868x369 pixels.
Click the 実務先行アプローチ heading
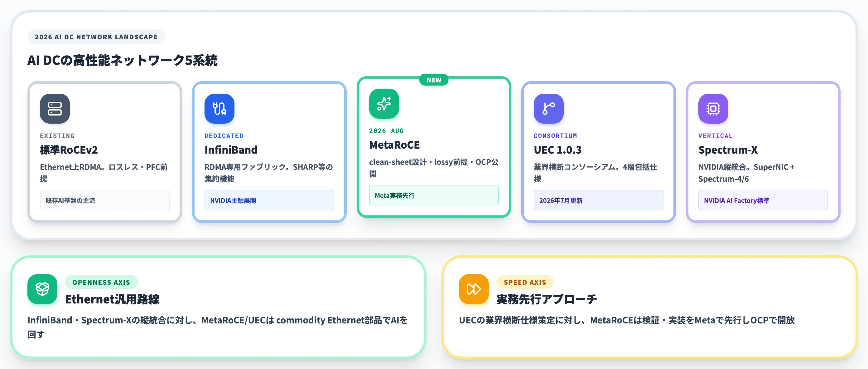coord(547,299)
